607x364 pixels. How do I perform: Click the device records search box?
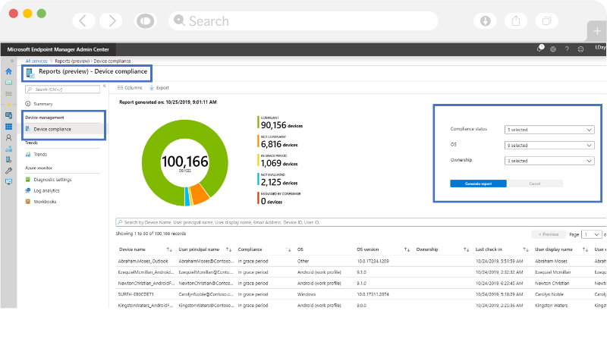tap(361, 222)
